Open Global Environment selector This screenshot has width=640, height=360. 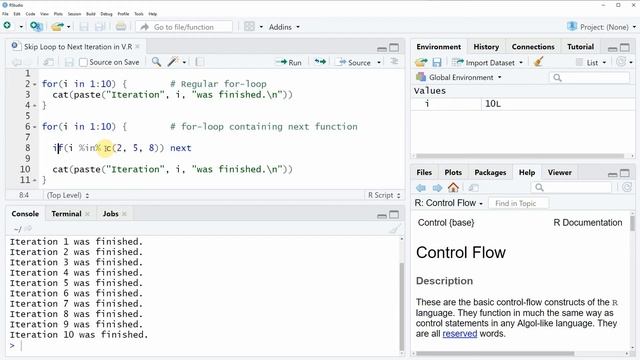pyautogui.click(x=459, y=77)
